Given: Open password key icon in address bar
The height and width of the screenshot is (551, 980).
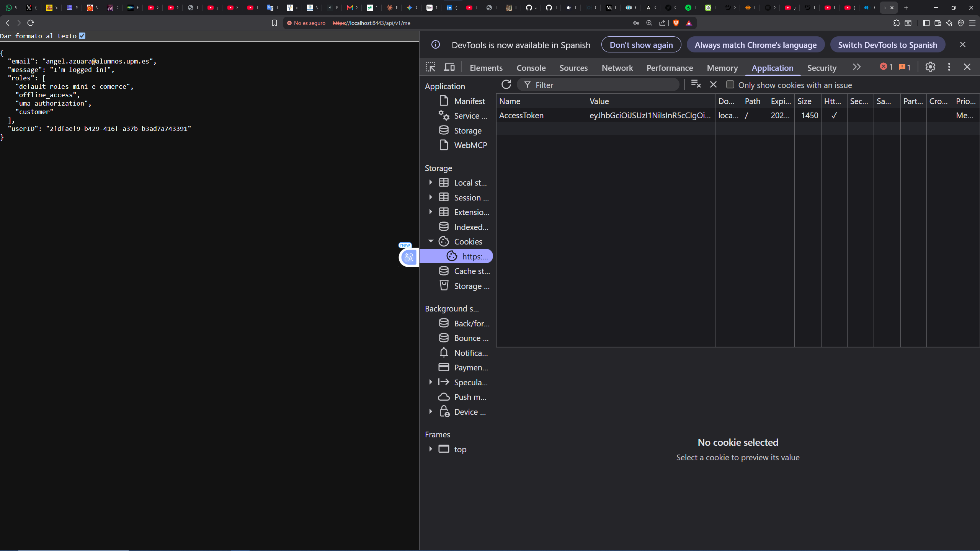Looking at the screenshot, I should click(636, 23).
